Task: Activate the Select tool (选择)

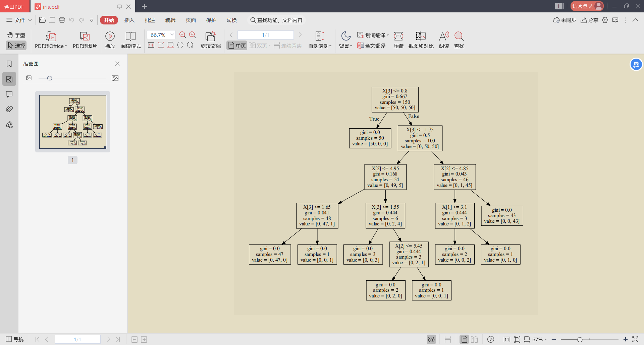Action: 16,46
